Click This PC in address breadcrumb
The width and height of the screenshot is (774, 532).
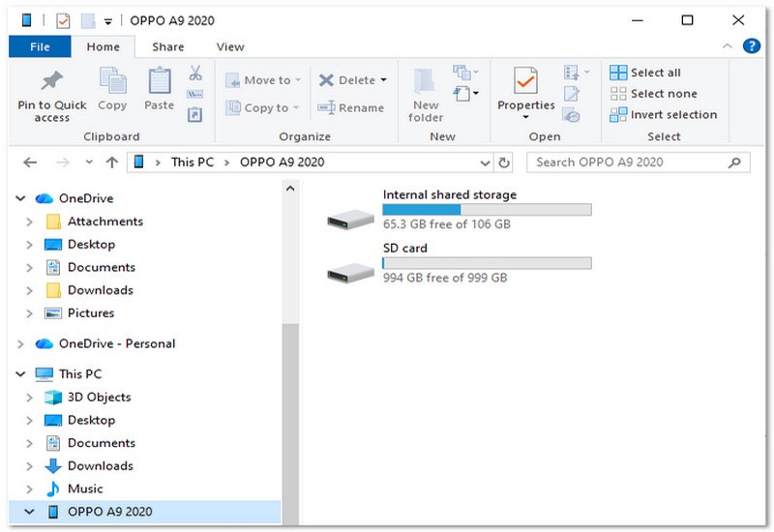coord(192,163)
